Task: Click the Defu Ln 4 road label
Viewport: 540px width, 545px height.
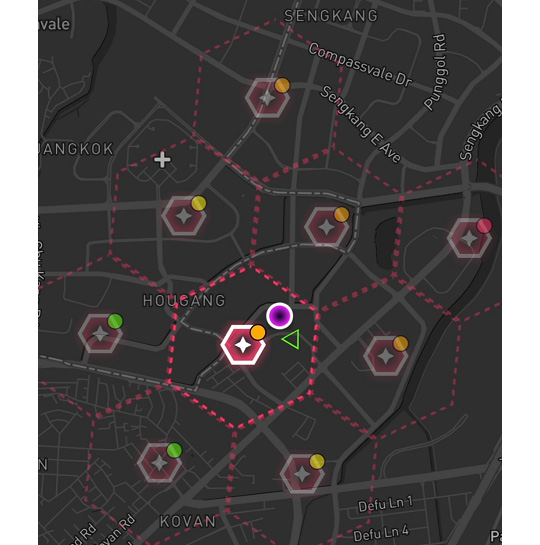Action: click(x=381, y=532)
